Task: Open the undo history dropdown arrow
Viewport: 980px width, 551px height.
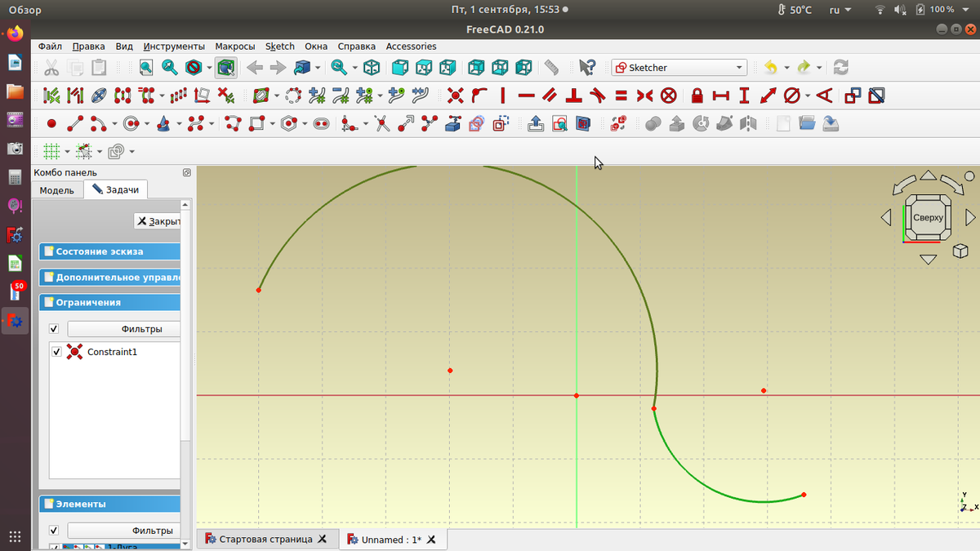Action: pos(786,68)
